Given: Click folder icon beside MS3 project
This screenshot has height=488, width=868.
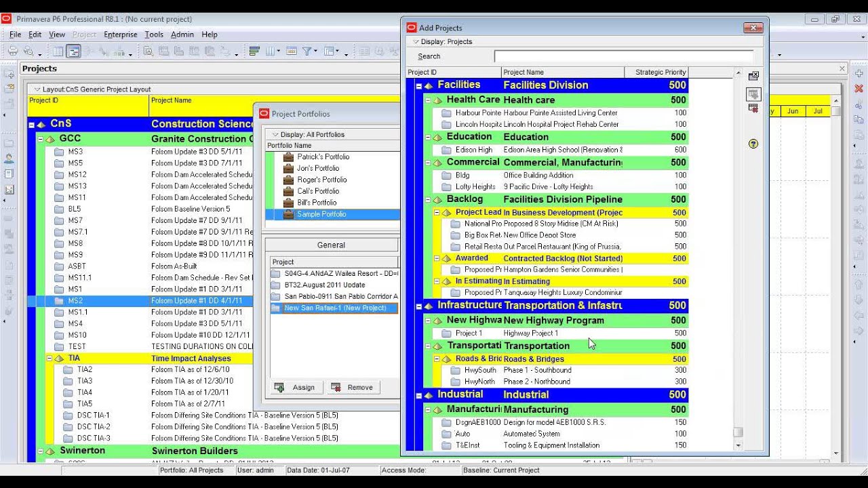Looking at the screenshot, I should [x=59, y=152].
